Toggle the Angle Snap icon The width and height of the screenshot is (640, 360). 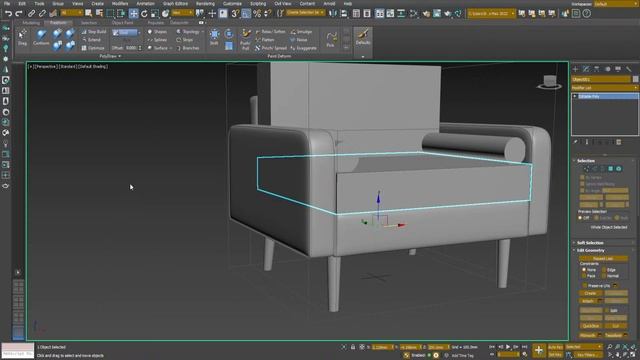point(246,13)
